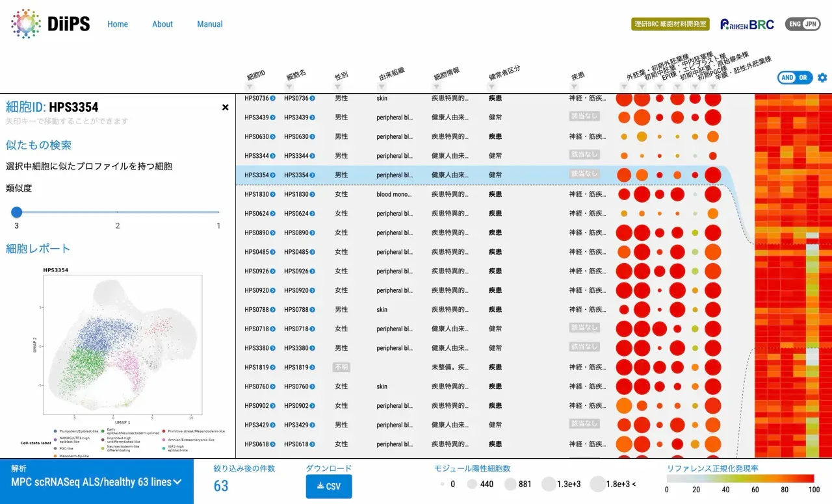The width and height of the screenshot is (832, 504).
Task: Toggle language between ENG and JPN
Action: (x=803, y=24)
